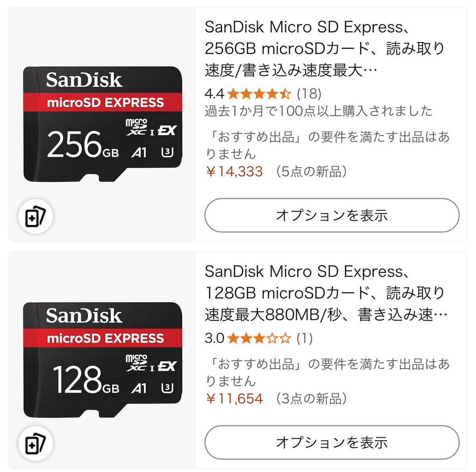The width and height of the screenshot is (476, 472).
Task: Open SanDisk Micro SD Express 128GB title
Action: 325,293
